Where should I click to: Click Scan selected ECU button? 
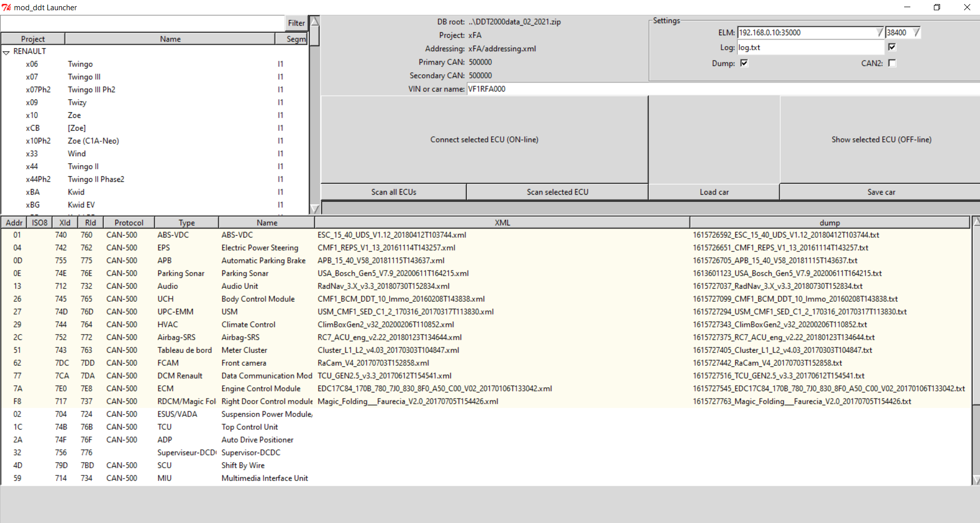tap(557, 192)
